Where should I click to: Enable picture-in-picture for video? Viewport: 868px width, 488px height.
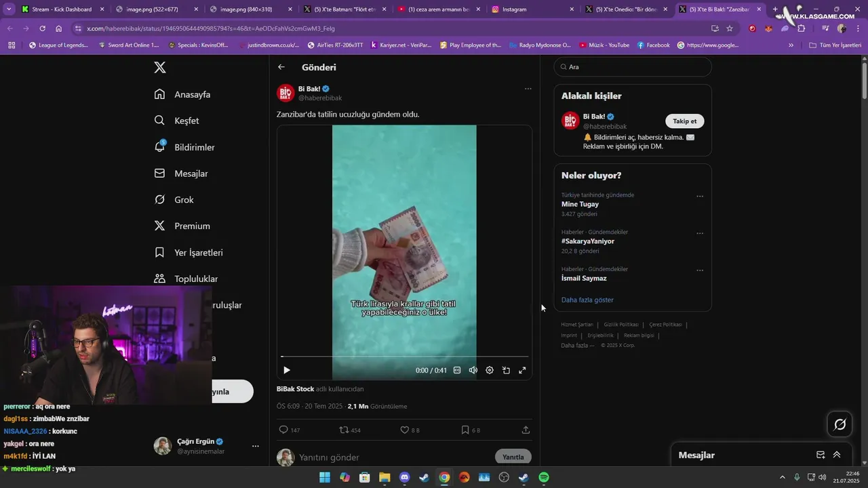[x=506, y=370]
